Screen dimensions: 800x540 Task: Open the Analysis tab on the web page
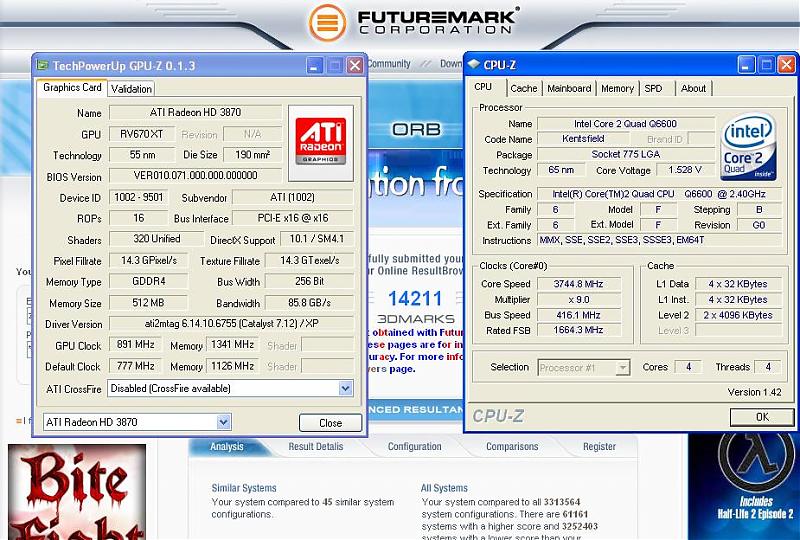click(227, 447)
